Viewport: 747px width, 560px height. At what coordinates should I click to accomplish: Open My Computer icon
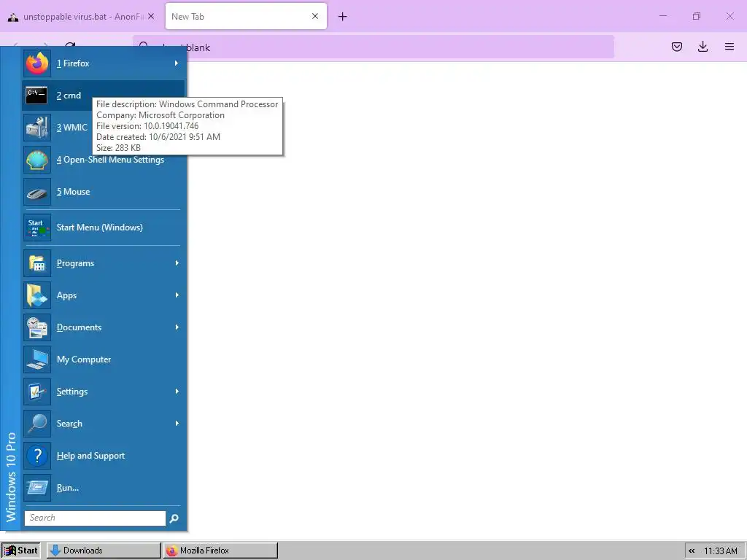(37, 359)
